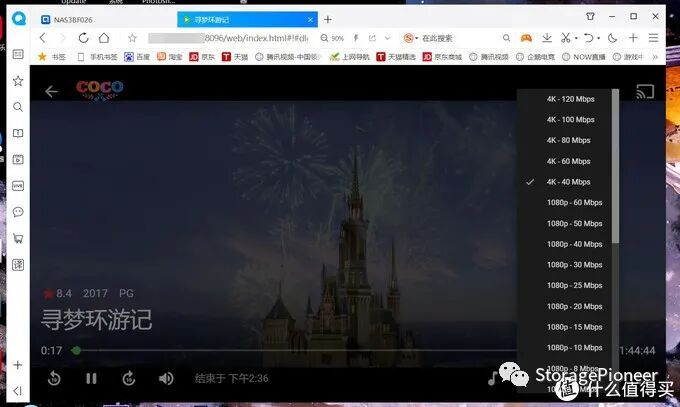Collapse the browser left sidebar
The width and height of the screenshot is (680, 407).
(18, 391)
